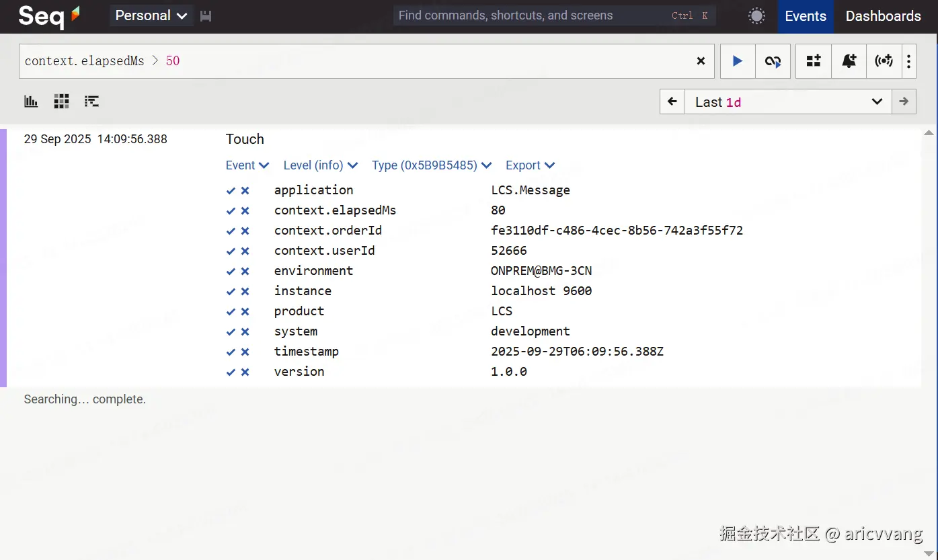
Task: Click the add-to-dashboard icon
Action: 814,61
